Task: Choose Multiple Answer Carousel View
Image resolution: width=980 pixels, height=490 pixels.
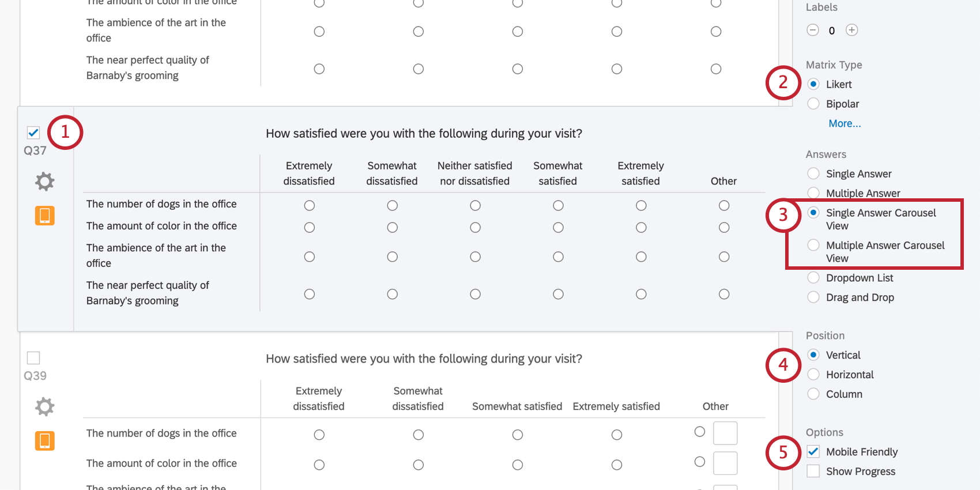Action: point(813,245)
